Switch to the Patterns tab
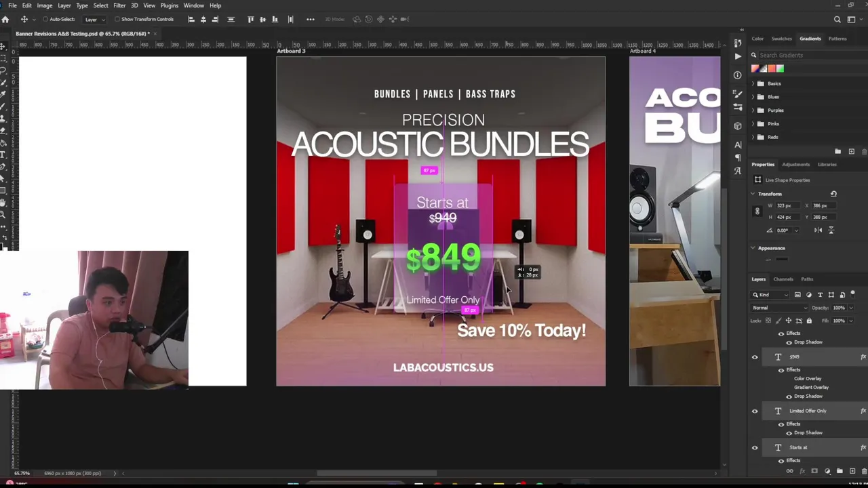This screenshot has height=488, width=868. (x=837, y=39)
